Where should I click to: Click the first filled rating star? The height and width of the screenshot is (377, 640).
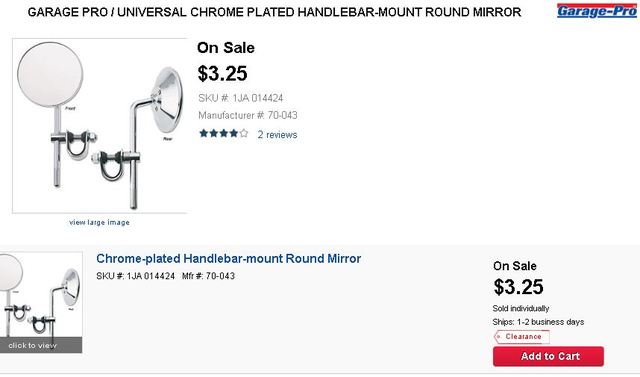204,133
